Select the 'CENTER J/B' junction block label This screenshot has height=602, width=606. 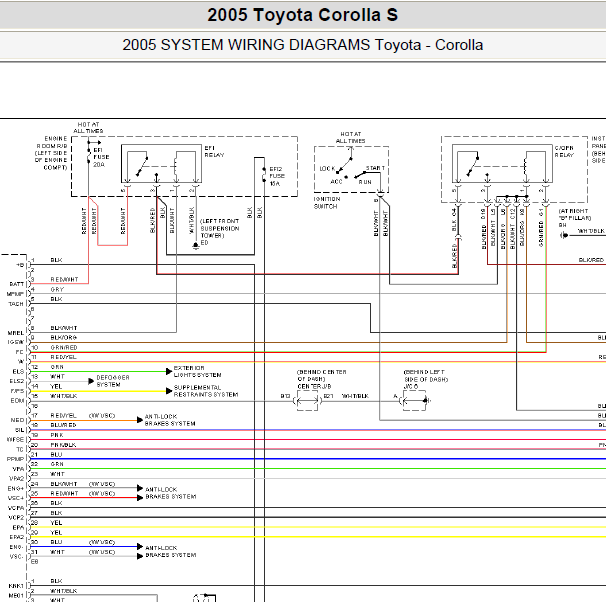(x=314, y=386)
